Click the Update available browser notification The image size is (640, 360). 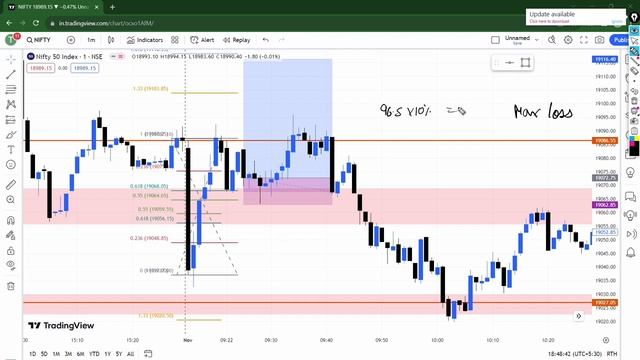[x=576, y=17]
